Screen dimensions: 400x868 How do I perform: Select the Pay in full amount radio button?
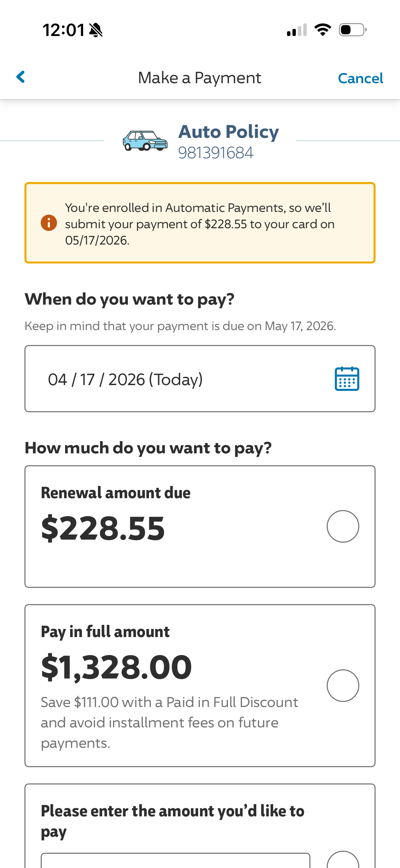[343, 686]
